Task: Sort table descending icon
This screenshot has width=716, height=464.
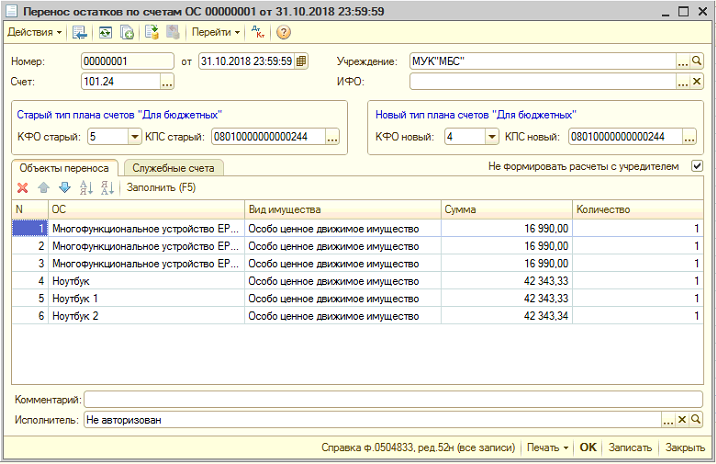Action: [107, 188]
